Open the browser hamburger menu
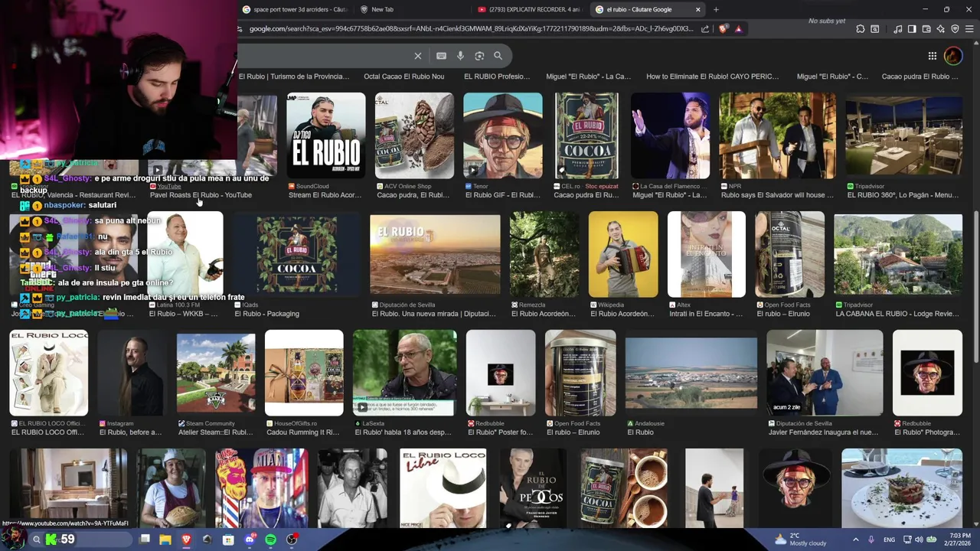980x551 pixels. (969, 29)
